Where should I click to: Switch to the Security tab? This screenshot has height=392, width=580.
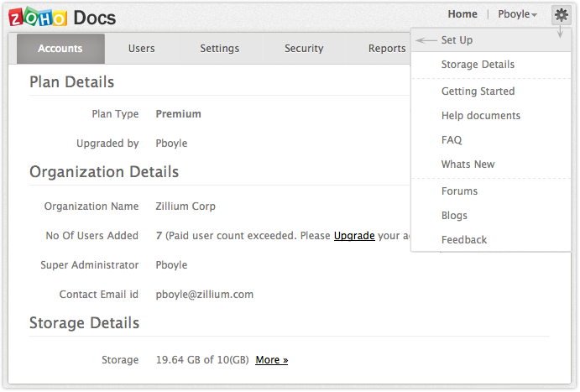click(304, 49)
